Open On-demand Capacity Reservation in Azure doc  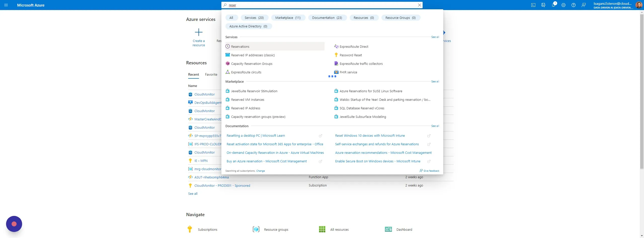(x=275, y=153)
